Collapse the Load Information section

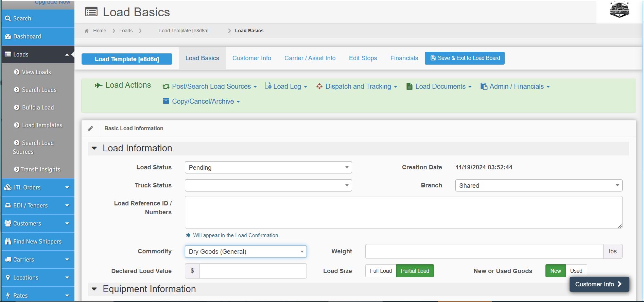[94, 148]
